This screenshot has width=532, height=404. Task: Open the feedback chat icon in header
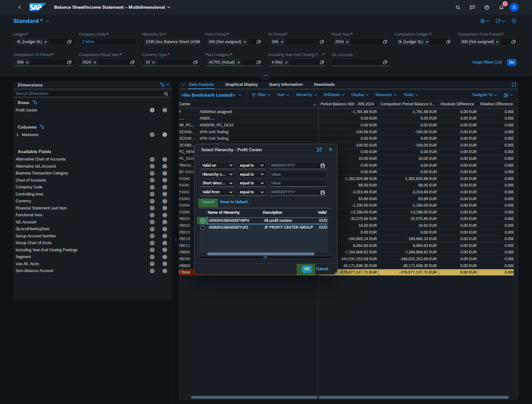pyautogui.click(x=472, y=7)
